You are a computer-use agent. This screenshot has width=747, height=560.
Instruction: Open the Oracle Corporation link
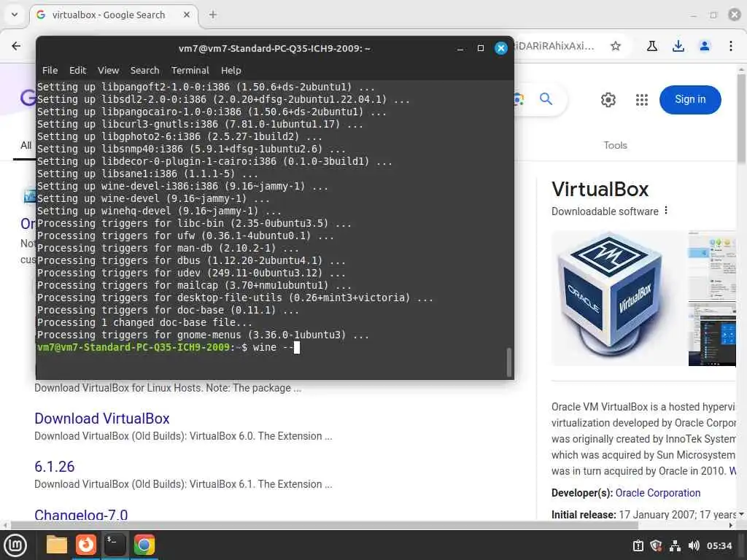[x=657, y=493]
